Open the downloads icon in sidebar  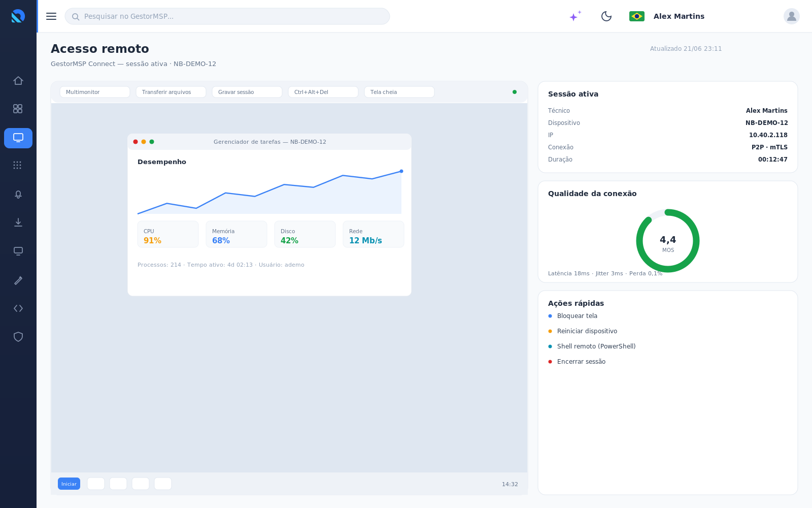click(x=18, y=223)
